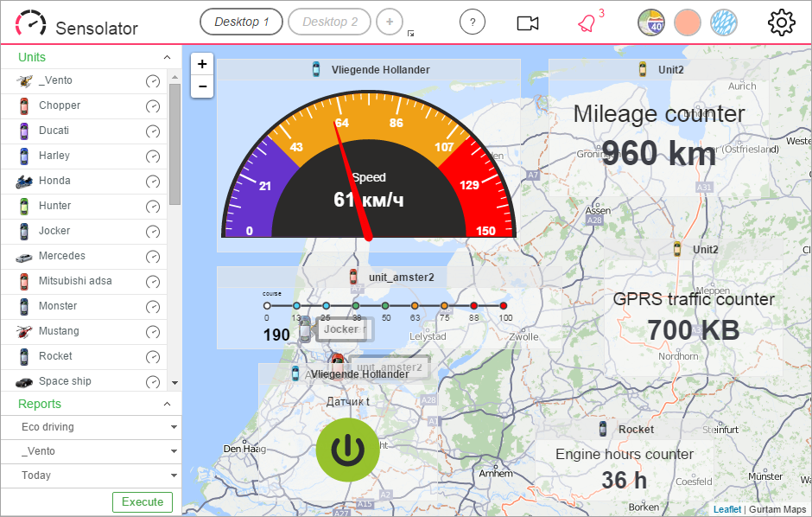The height and width of the screenshot is (517, 812).
Task: Click the Sensolator logo icon
Action: point(30,24)
